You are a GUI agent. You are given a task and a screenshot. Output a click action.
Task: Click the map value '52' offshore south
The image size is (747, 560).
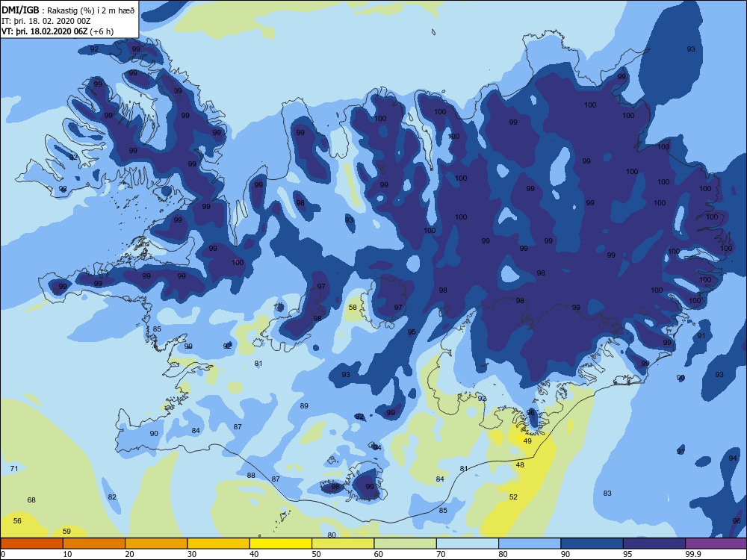tap(513, 497)
